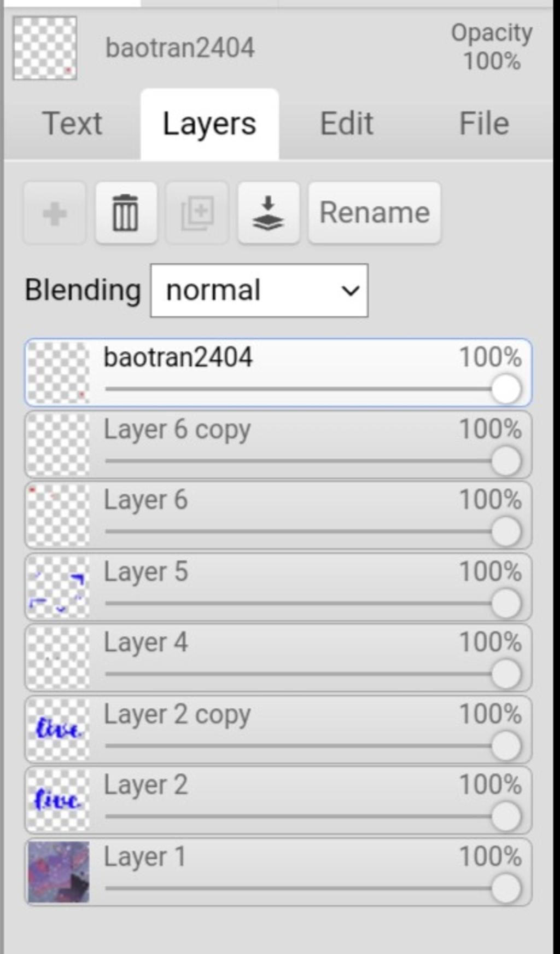Image resolution: width=560 pixels, height=954 pixels.
Task: Click the Layer 6 opacity slider handle
Action: [x=506, y=532]
